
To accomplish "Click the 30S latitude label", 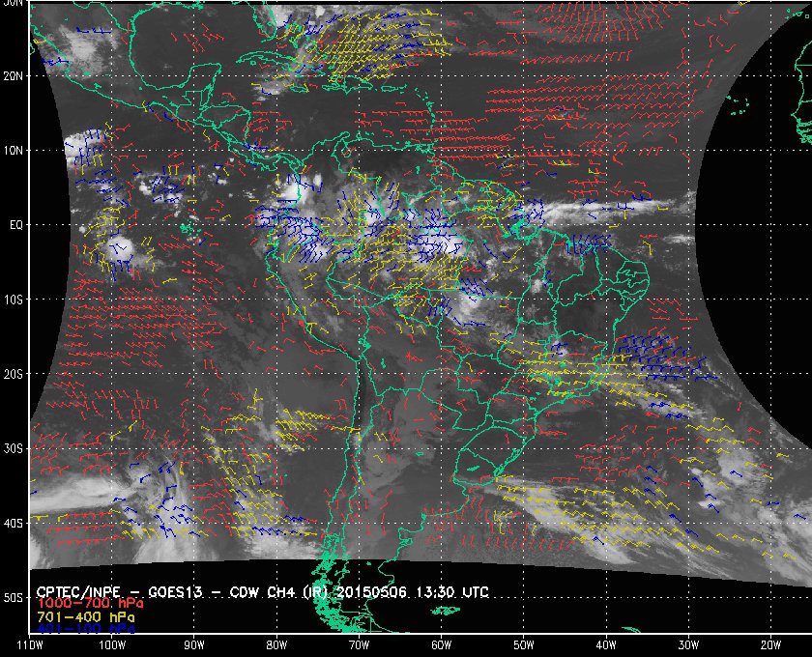I will pyautogui.click(x=13, y=448).
